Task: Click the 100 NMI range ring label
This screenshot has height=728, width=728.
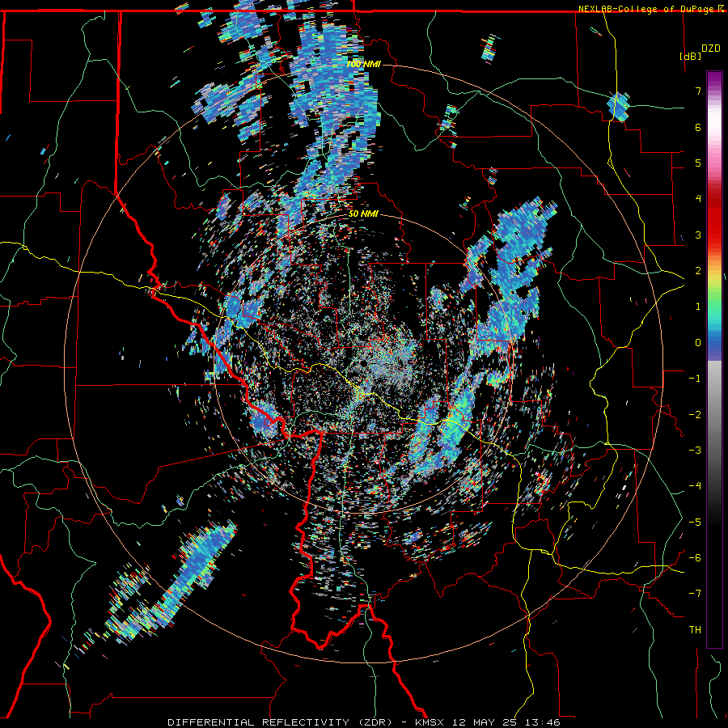Action: pyautogui.click(x=363, y=64)
